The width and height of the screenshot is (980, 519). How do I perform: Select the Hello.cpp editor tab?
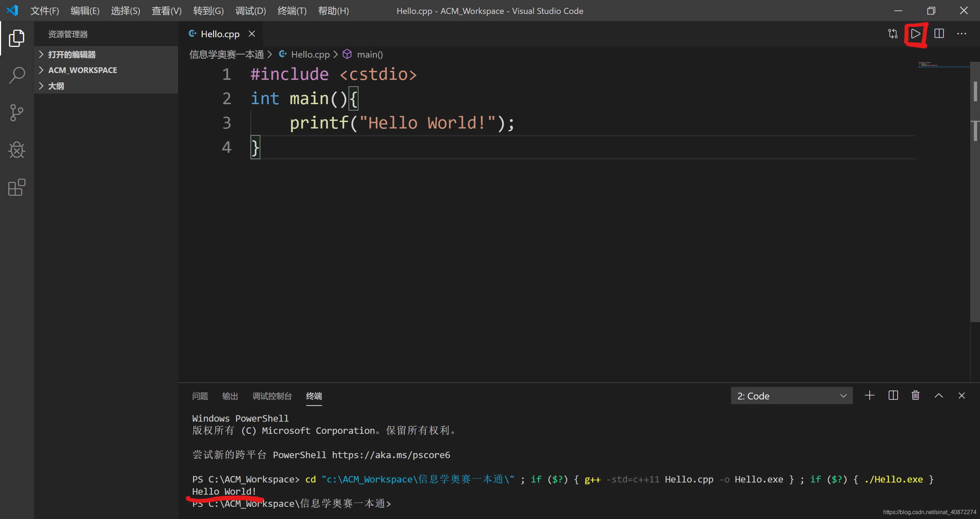coord(220,34)
